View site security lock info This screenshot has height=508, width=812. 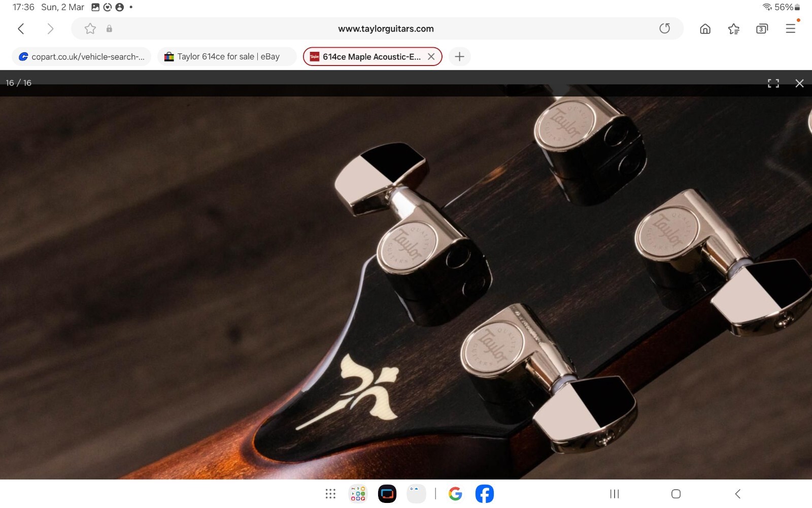click(109, 28)
